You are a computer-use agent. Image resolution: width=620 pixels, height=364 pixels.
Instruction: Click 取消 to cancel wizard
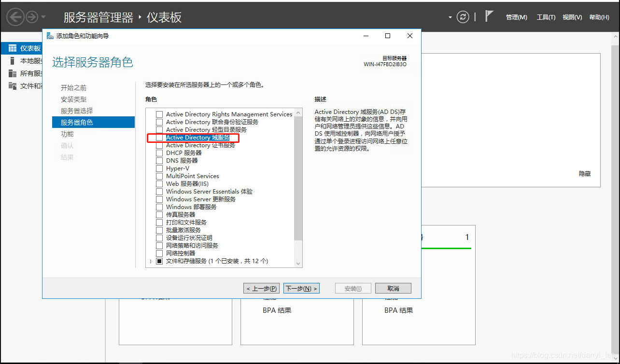(x=394, y=288)
